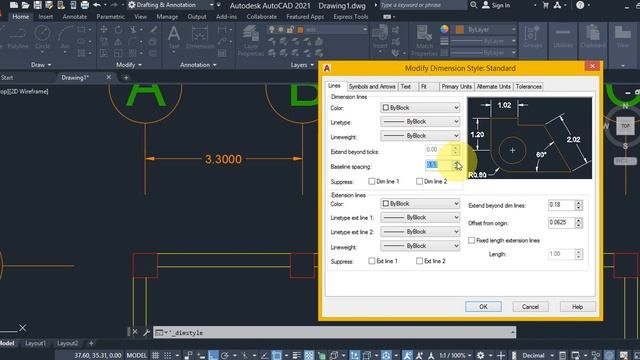Switch to the Primary Units tab
The width and height of the screenshot is (640, 360).
456,87
